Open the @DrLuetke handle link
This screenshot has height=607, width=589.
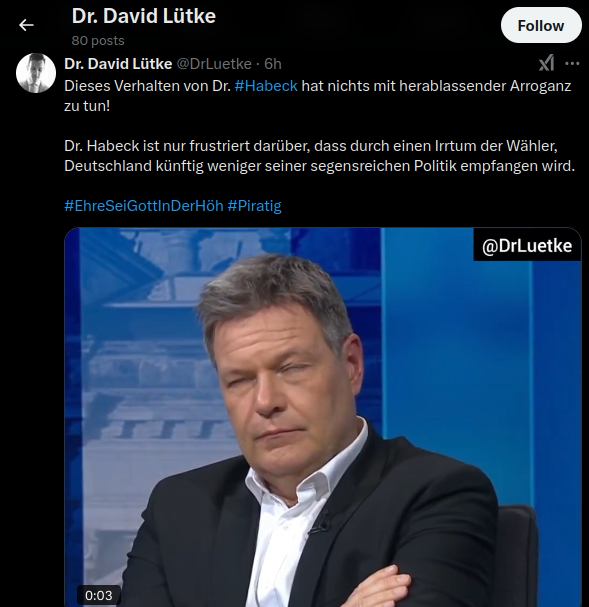214,64
